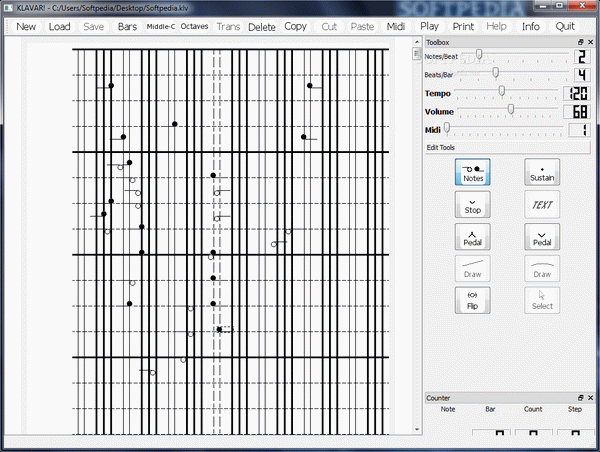Click Paste in the toolbar
The width and height of the screenshot is (600, 452).
(x=362, y=26)
